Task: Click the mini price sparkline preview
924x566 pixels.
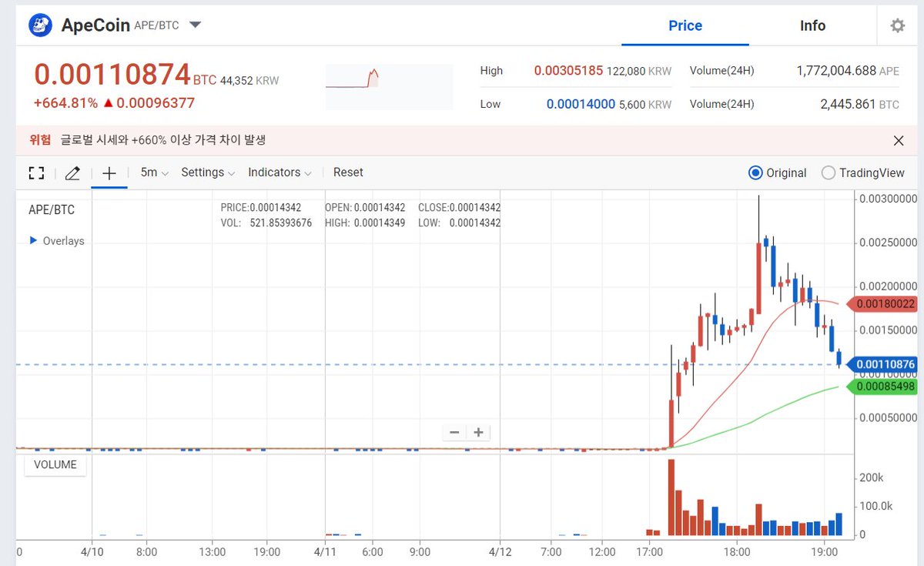Action: pyautogui.click(x=389, y=85)
